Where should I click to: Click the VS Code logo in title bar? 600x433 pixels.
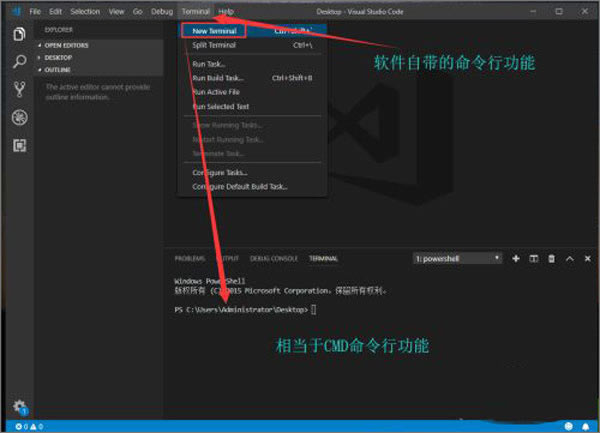[x=16, y=11]
